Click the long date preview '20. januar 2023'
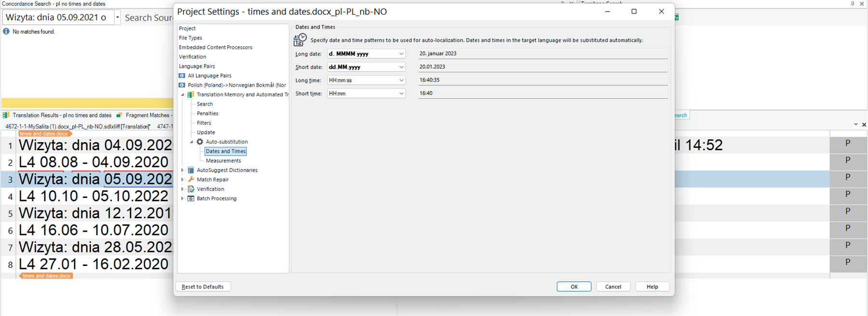Screen dimensions: 868x316 coord(438,53)
